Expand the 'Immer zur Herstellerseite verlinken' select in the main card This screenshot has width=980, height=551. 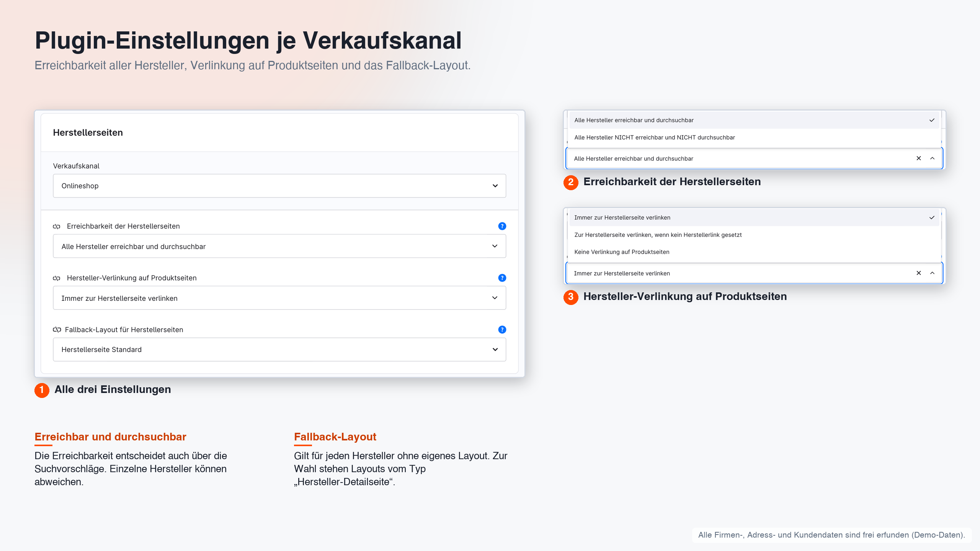coord(279,298)
